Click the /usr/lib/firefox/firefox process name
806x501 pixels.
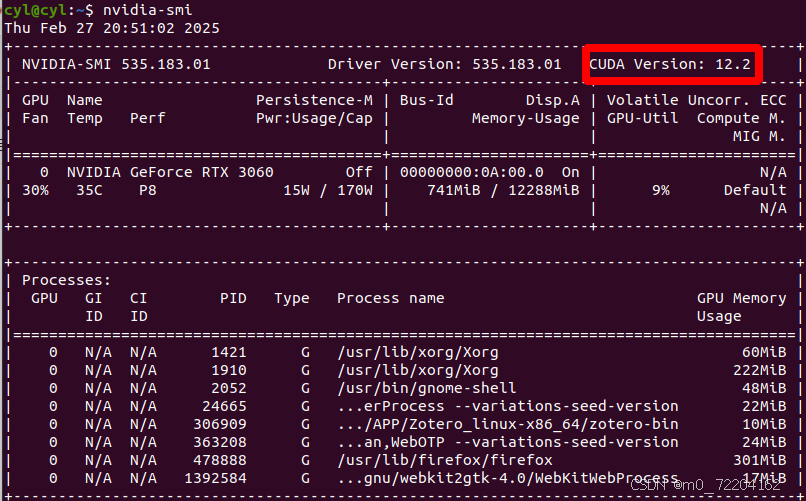coord(445,460)
